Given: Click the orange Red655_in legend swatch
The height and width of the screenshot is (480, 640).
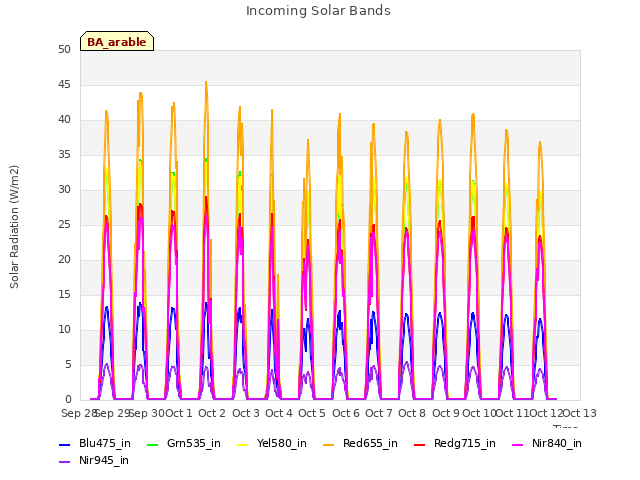Looking at the screenshot, I should (329, 444).
